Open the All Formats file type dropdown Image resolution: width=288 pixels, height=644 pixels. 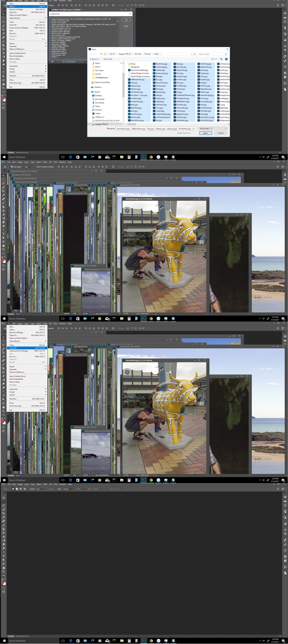pos(213,128)
